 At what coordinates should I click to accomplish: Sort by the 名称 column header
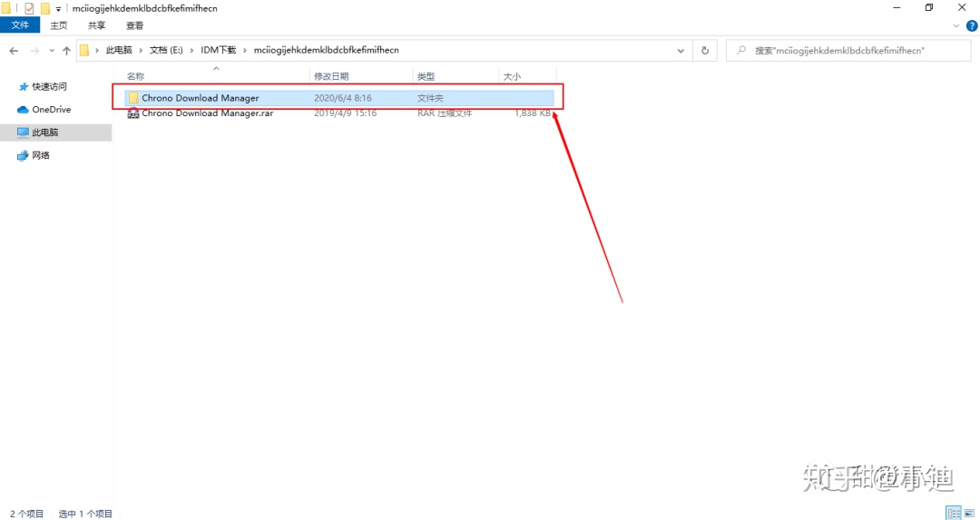point(135,76)
